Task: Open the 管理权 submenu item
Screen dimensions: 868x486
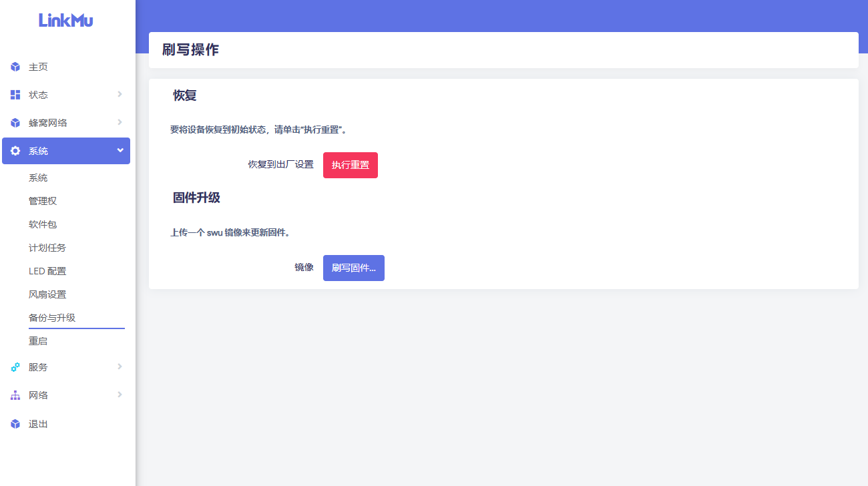Action: point(43,201)
